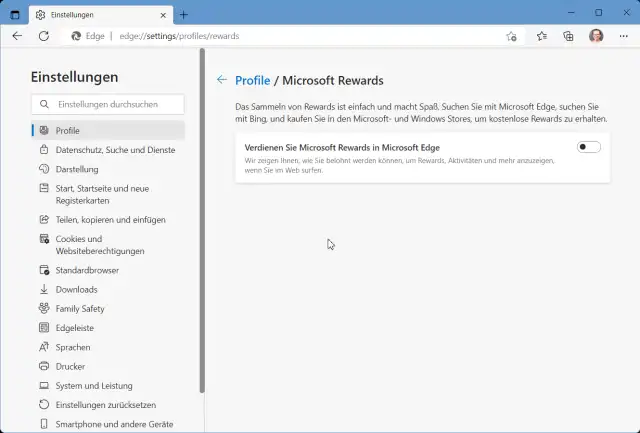640x433 pixels.
Task: Open Darstellung settings section
Action: (x=108, y=169)
